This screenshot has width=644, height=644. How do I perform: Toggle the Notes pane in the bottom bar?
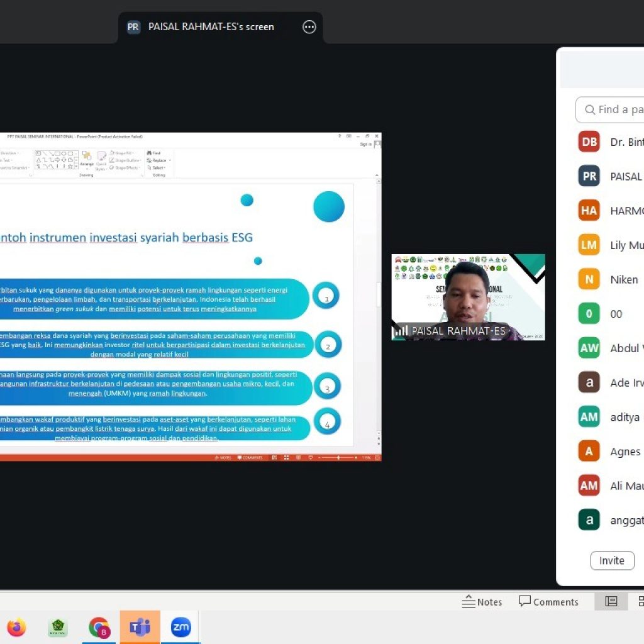tap(482, 602)
